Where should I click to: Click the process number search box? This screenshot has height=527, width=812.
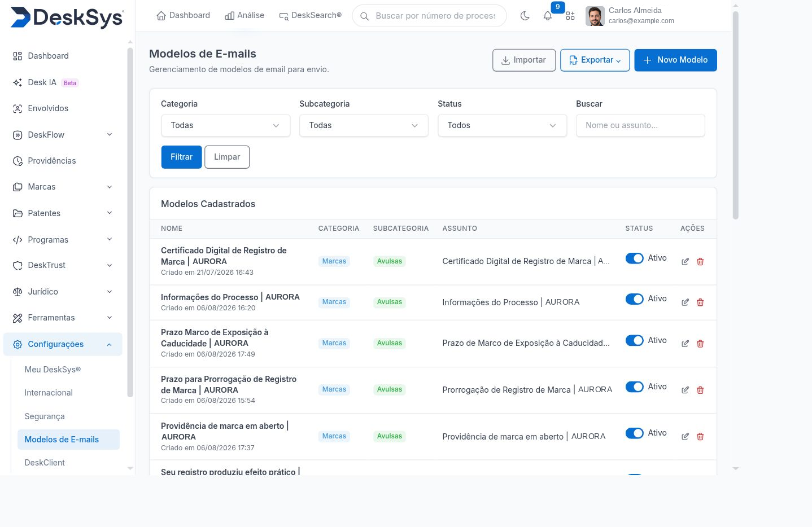tap(429, 16)
